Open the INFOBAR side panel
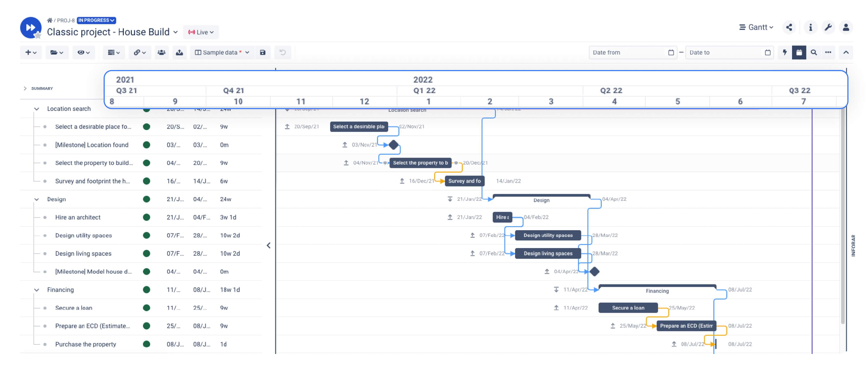Image resolution: width=868 pixels, height=367 pixels. [x=853, y=245]
